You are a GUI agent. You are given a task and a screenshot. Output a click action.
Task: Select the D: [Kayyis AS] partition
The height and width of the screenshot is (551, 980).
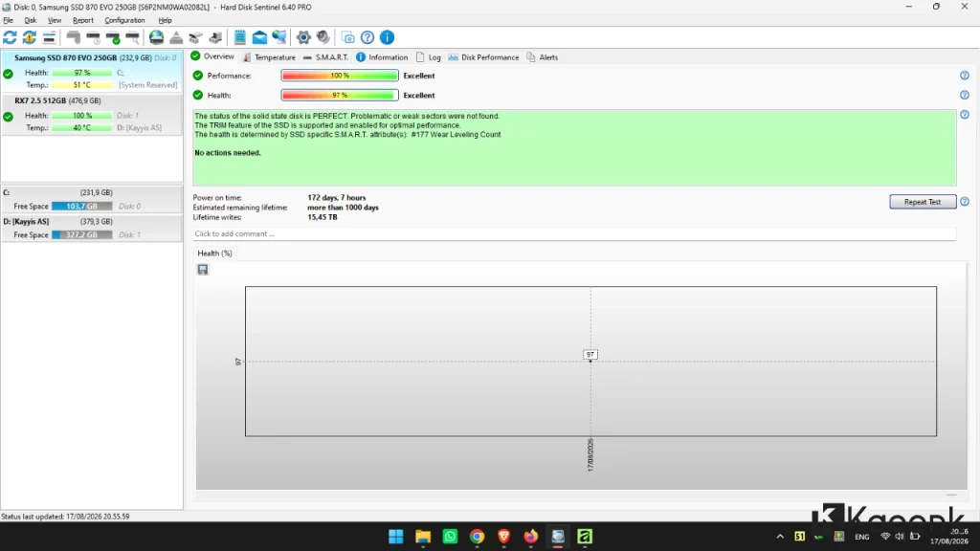click(91, 229)
